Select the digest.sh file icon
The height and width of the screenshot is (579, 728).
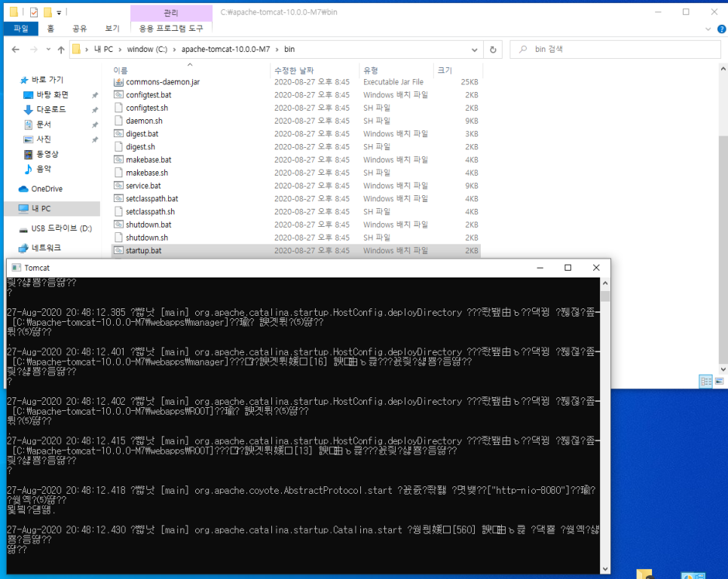[x=119, y=147]
